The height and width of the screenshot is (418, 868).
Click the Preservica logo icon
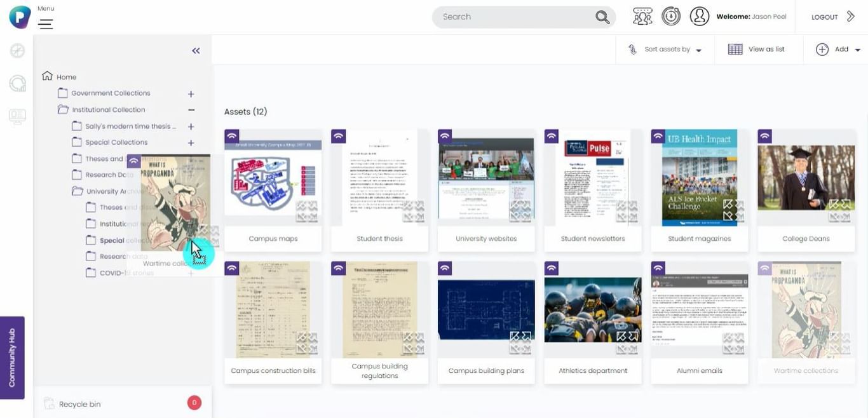20,17
